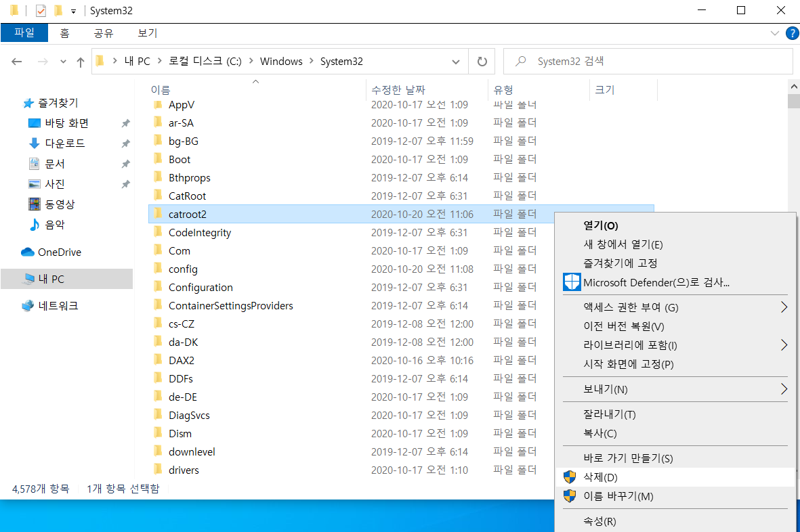The height and width of the screenshot is (532, 800).
Task: Click the 내 PC breadcrumb in address bar
Action: pyautogui.click(x=138, y=62)
